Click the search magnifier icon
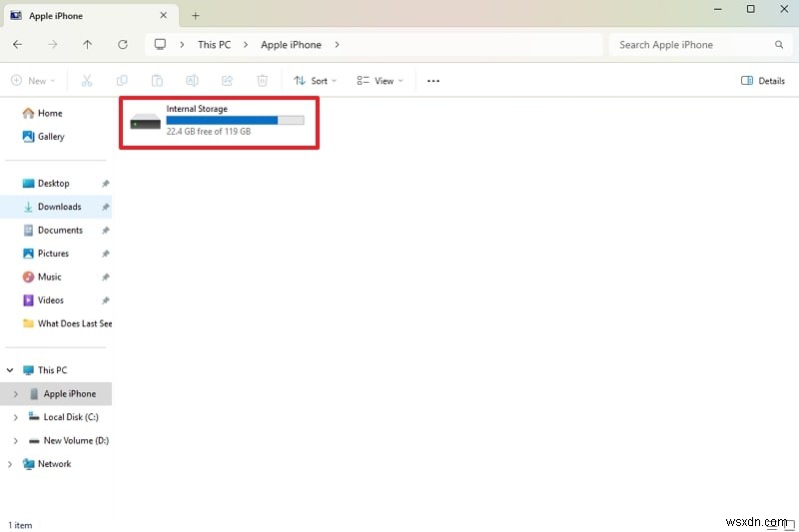 pos(779,45)
